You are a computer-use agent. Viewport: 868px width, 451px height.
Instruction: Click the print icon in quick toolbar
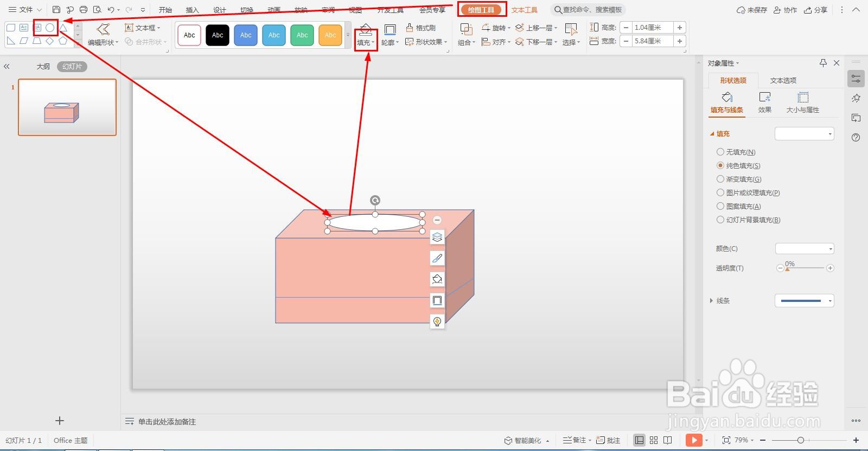coord(84,10)
